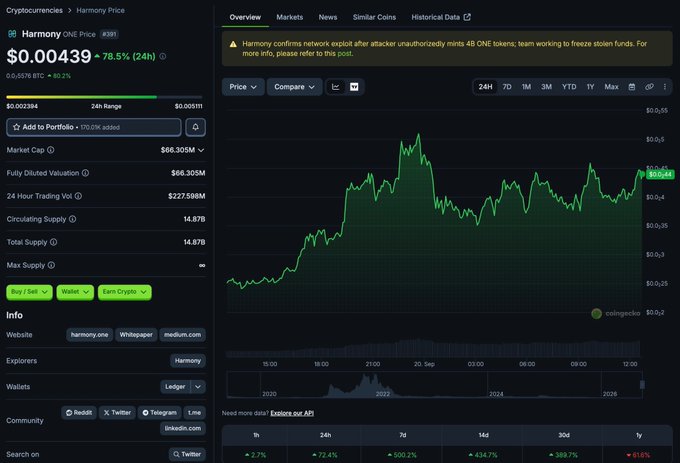Viewport: 680px width, 463px height.
Task: Expand Market Cap chevron
Action: (201, 150)
